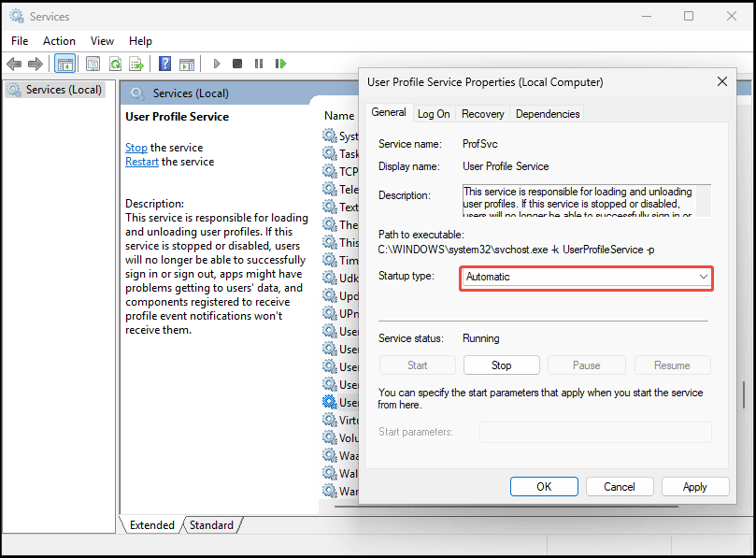Click the Stop link for the service
756x558 pixels.
point(136,148)
